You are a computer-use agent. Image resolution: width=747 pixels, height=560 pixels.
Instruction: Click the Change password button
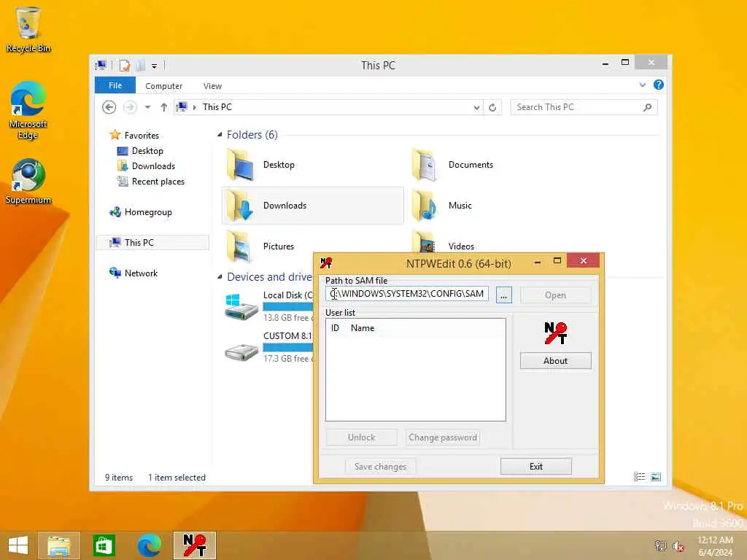443,437
